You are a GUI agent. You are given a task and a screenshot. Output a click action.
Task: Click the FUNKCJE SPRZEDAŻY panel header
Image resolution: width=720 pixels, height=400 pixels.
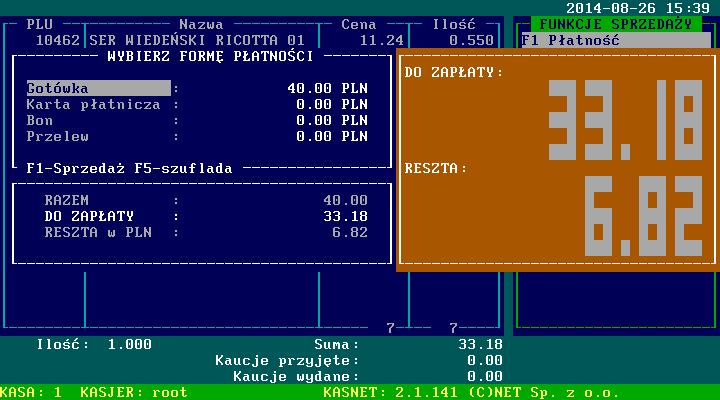[616, 24]
